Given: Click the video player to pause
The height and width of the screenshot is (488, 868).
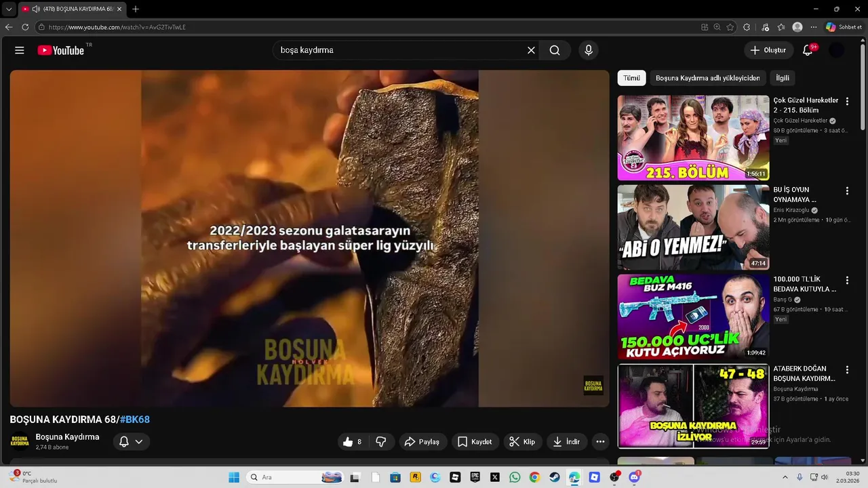Looking at the screenshot, I should point(309,239).
